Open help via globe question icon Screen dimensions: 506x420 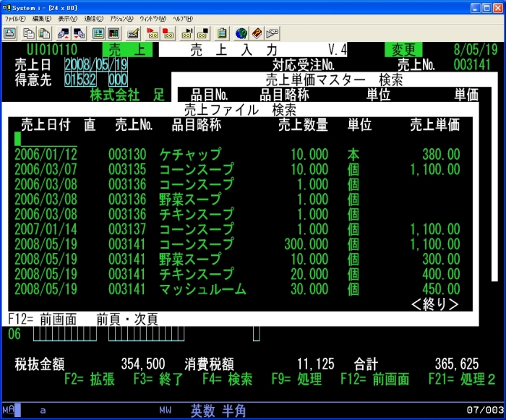[241, 33]
